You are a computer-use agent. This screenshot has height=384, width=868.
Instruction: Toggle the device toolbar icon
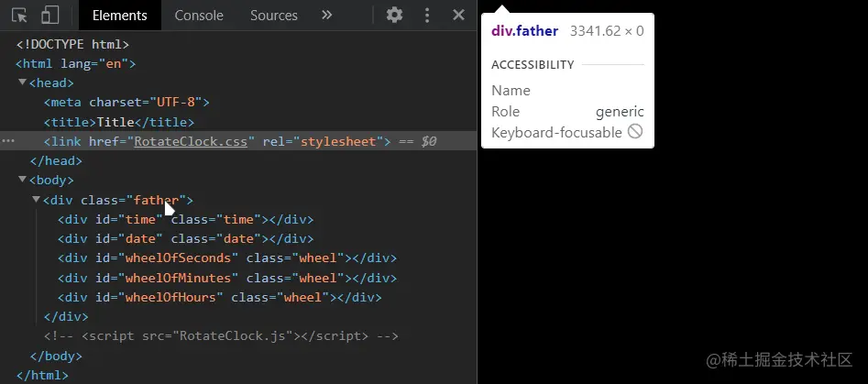pyautogui.click(x=49, y=15)
